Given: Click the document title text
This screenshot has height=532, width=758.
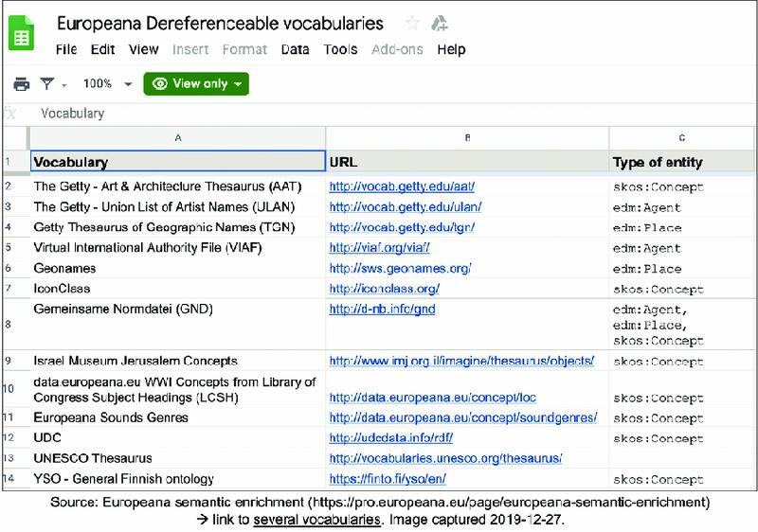Looking at the screenshot, I should tap(220, 23).
